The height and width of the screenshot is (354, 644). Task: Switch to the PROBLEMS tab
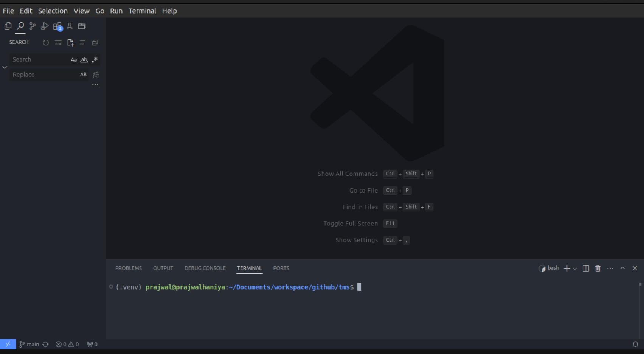point(129,268)
